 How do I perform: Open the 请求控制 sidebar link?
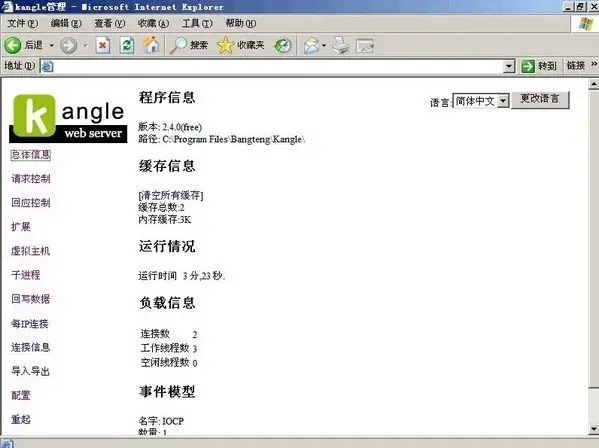pos(31,179)
